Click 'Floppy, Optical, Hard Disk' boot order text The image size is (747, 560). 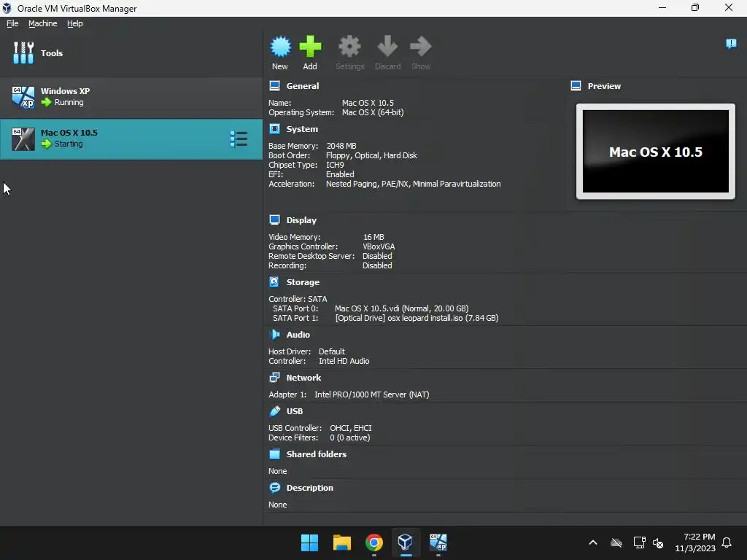point(371,155)
